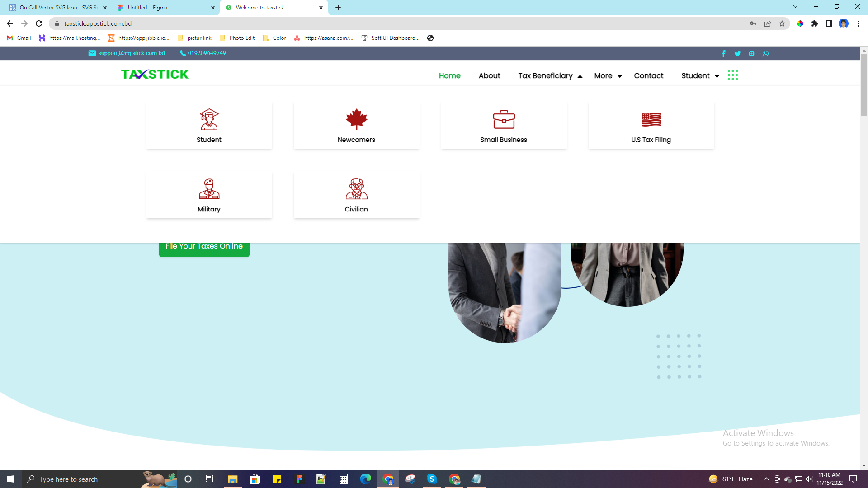The image size is (868, 488).
Task: Click the support@appstick.com.bd email link
Action: pyautogui.click(x=131, y=53)
